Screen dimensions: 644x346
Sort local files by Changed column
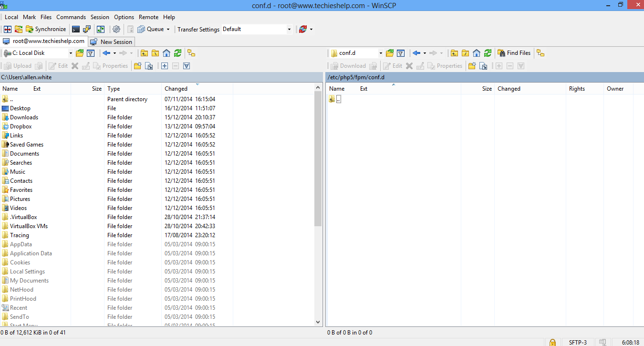coord(197,89)
